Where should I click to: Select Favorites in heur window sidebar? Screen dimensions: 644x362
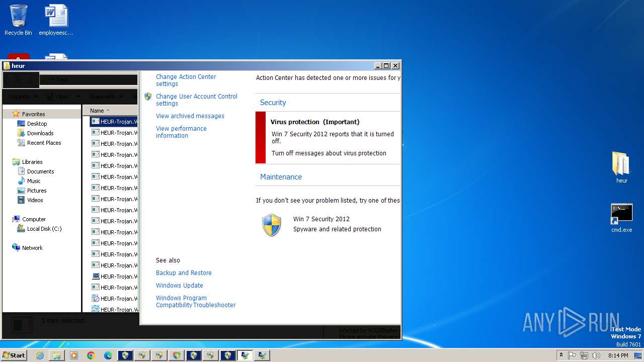click(x=33, y=114)
